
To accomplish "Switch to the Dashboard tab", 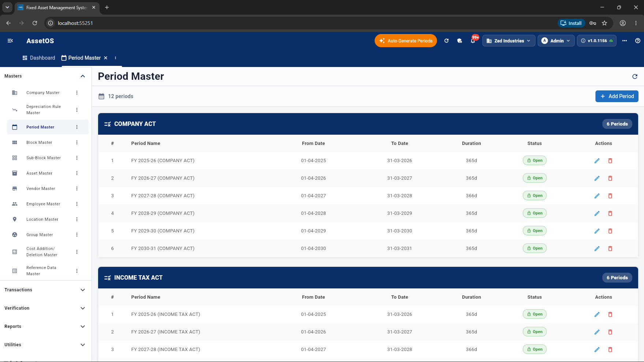I will pyautogui.click(x=39, y=58).
